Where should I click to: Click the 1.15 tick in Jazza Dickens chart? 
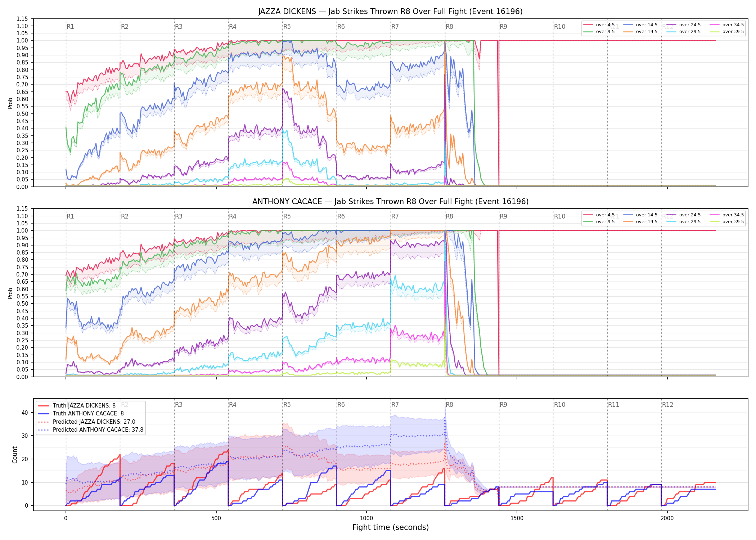point(22,19)
